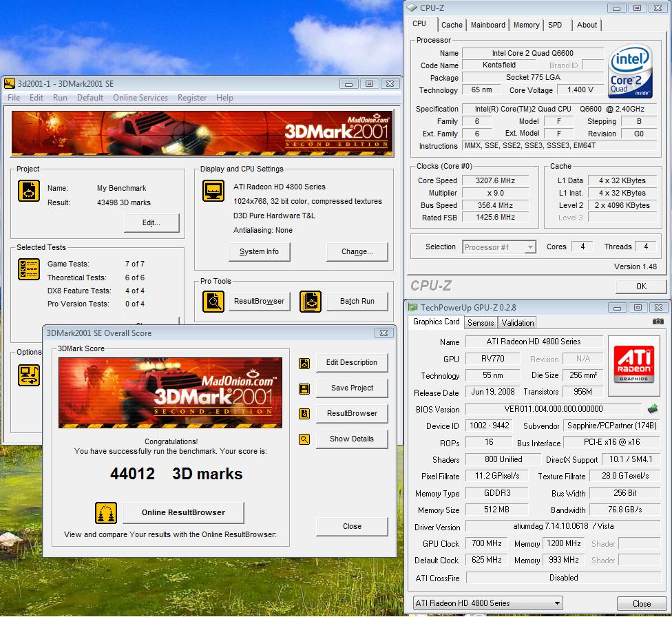672x617 pixels.
Task: Click the GPU-Z title bar app icon
Action: point(412,307)
